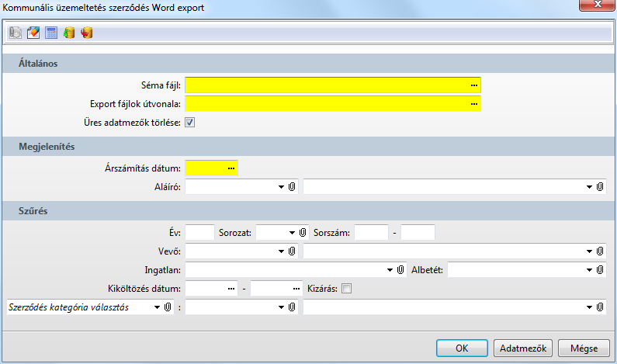Click the paperclip beside the Sorozat field
617x364 pixels.
point(303,233)
